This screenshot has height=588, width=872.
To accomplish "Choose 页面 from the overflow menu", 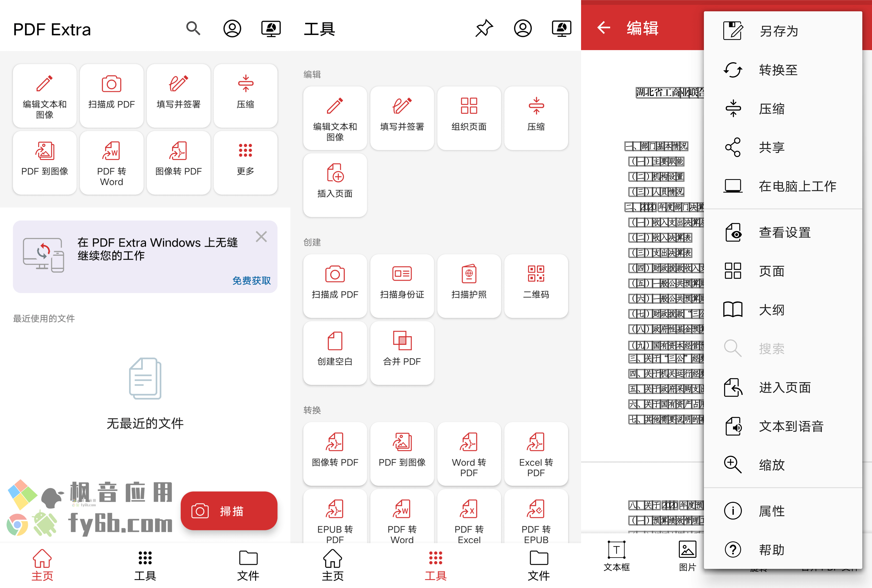I will (x=783, y=271).
